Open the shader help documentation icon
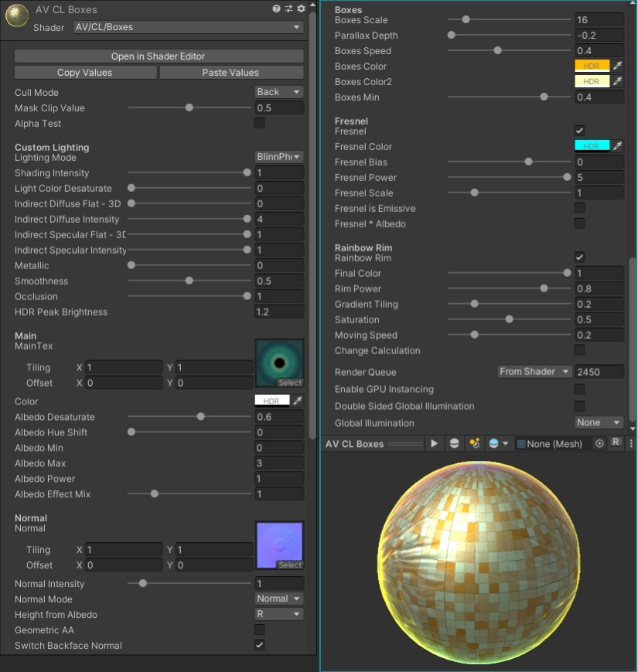The image size is (638, 672). coord(277,9)
